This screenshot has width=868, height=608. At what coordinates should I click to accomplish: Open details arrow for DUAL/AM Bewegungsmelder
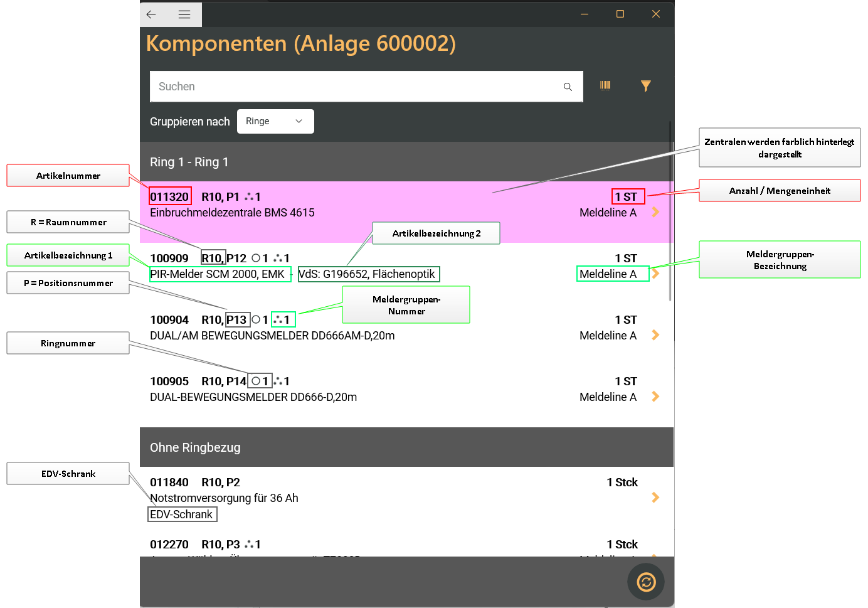655,335
